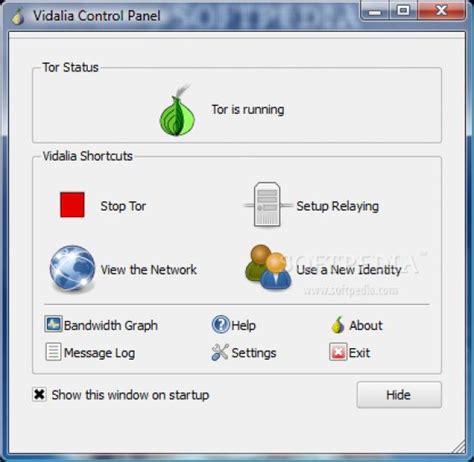474x462 pixels.
Task: Click the Help question mark icon
Action: tap(220, 325)
